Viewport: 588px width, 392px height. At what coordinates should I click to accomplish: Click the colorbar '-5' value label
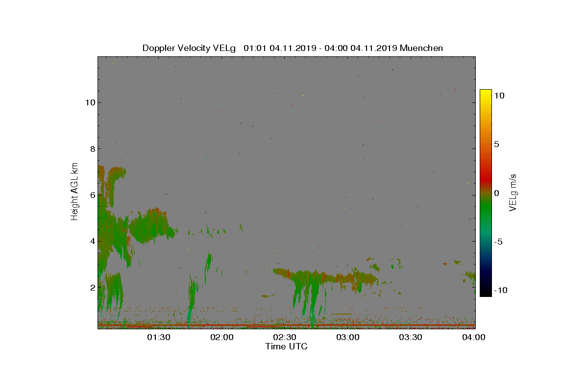pyautogui.click(x=498, y=242)
